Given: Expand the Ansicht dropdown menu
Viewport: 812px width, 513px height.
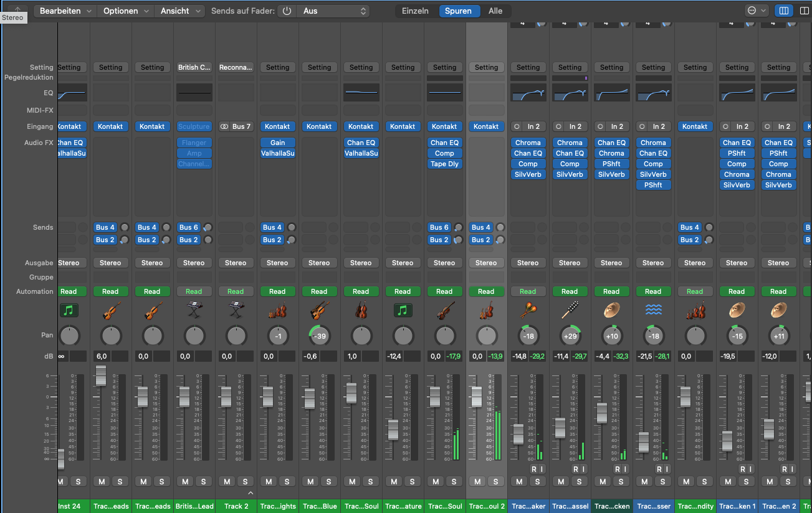Looking at the screenshot, I should click(180, 11).
